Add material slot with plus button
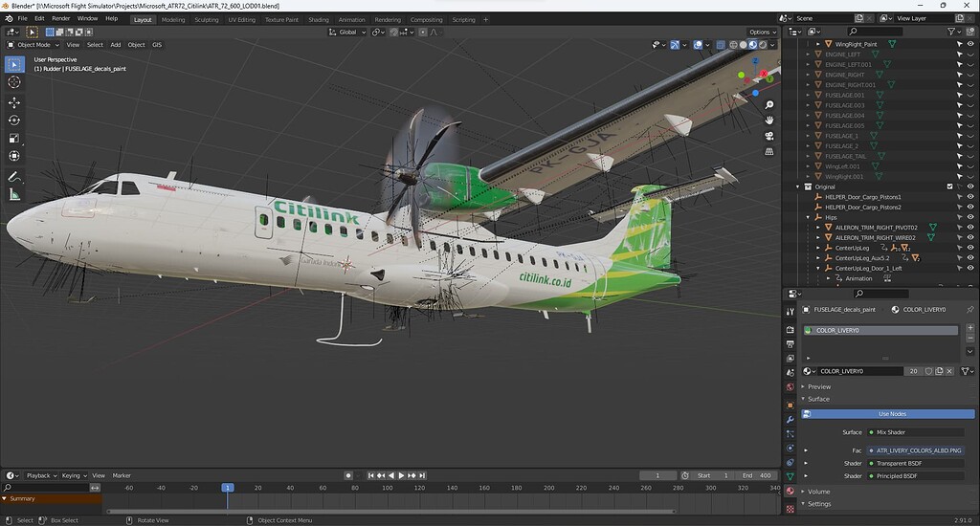The image size is (980, 526). [970, 328]
